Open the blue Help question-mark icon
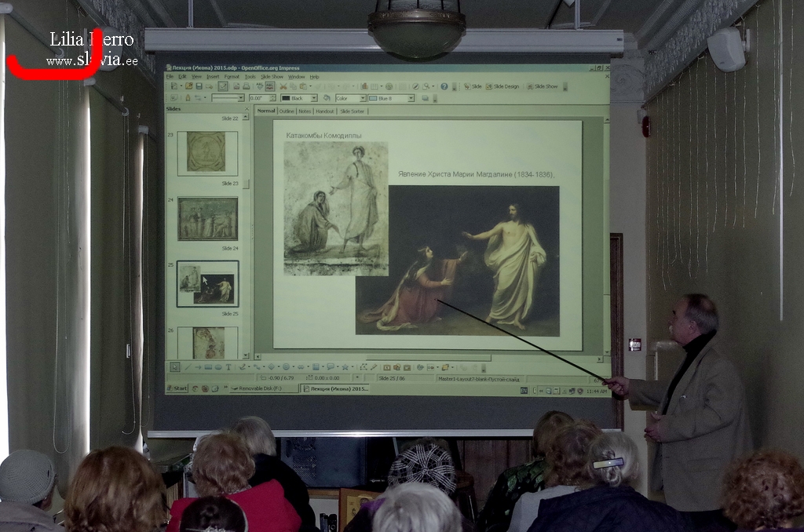The width and height of the screenshot is (804, 532). coord(444,86)
